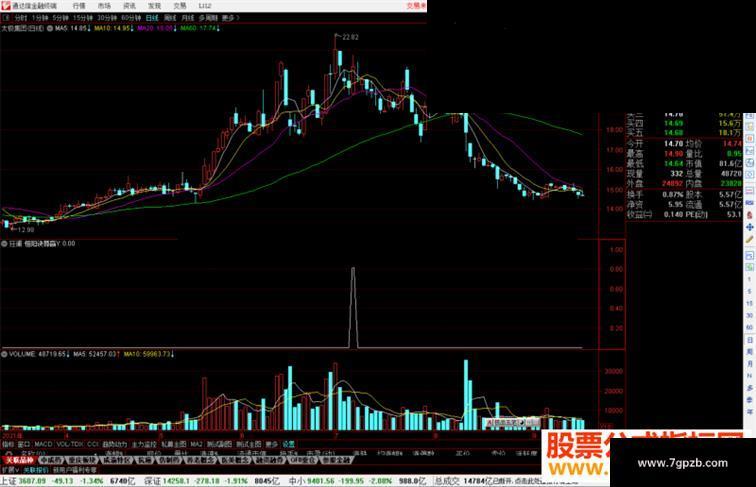Select the 趋势动力 indicator tab
This screenshot has height=487, width=756.
[x=115, y=444]
